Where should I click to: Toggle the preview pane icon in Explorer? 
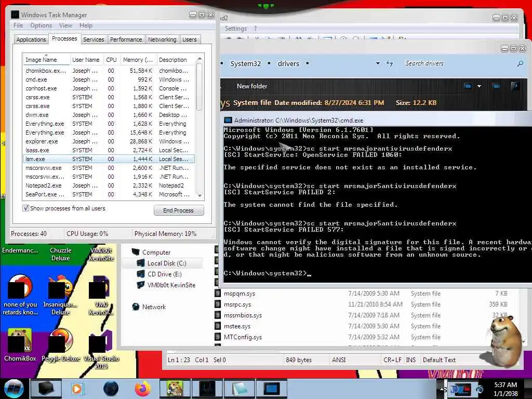[496, 86]
